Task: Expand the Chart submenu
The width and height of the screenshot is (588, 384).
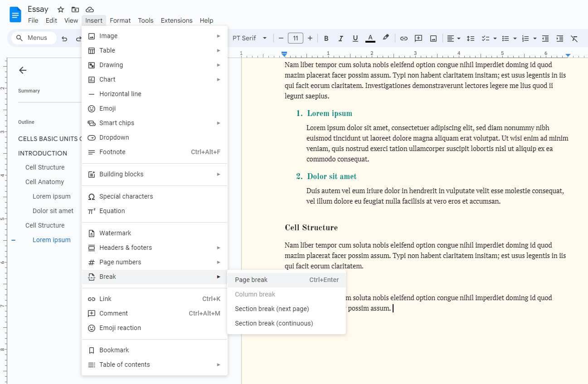Action: [154, 79]
